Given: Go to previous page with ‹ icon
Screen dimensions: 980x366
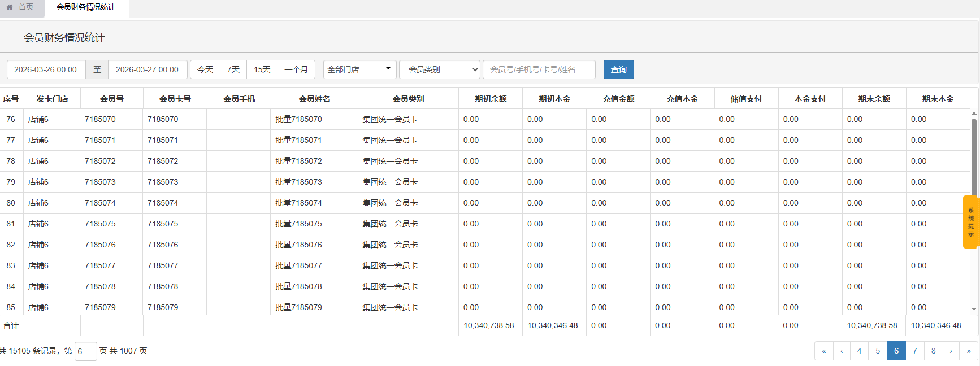Looking at the screenshot, I should click(842, 351).
